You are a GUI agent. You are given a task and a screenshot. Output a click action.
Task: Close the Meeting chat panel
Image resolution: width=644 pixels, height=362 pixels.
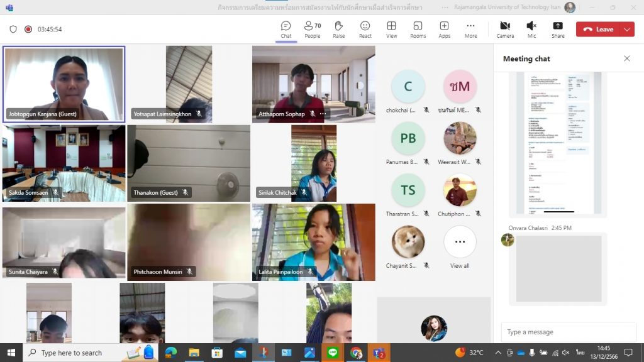click(x=626, y=58)
